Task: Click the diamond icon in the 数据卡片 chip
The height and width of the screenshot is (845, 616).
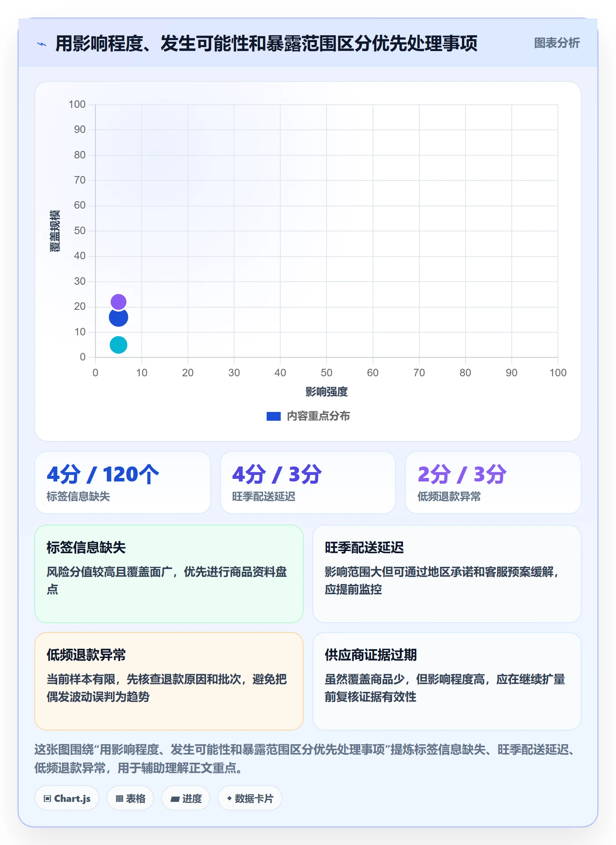Action: (x=229, y=798)
